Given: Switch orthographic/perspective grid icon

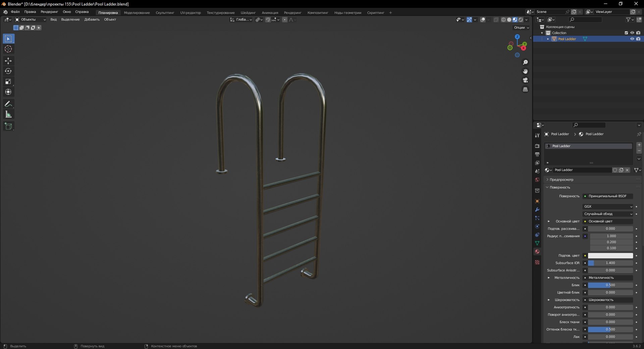Looking at the screenshot, I should (525, 89).
